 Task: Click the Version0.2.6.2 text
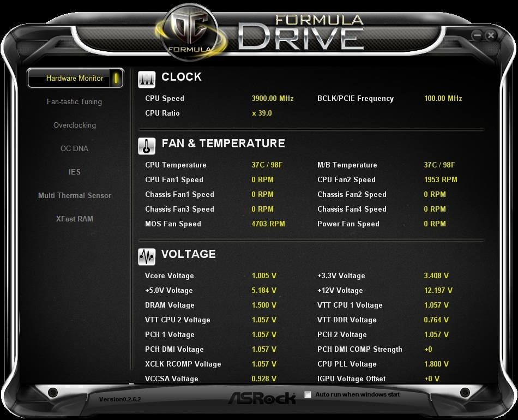click(x=120, y=399)
